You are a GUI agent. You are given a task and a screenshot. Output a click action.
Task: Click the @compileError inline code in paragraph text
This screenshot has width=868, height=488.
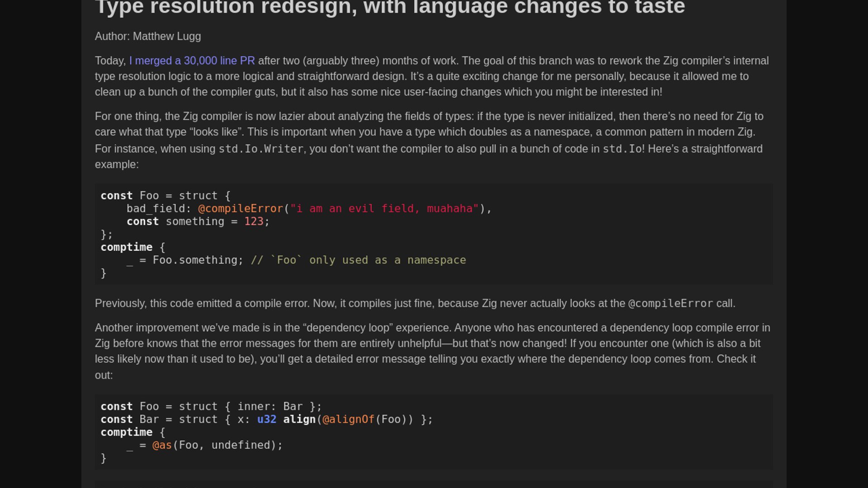coord(670,304)
